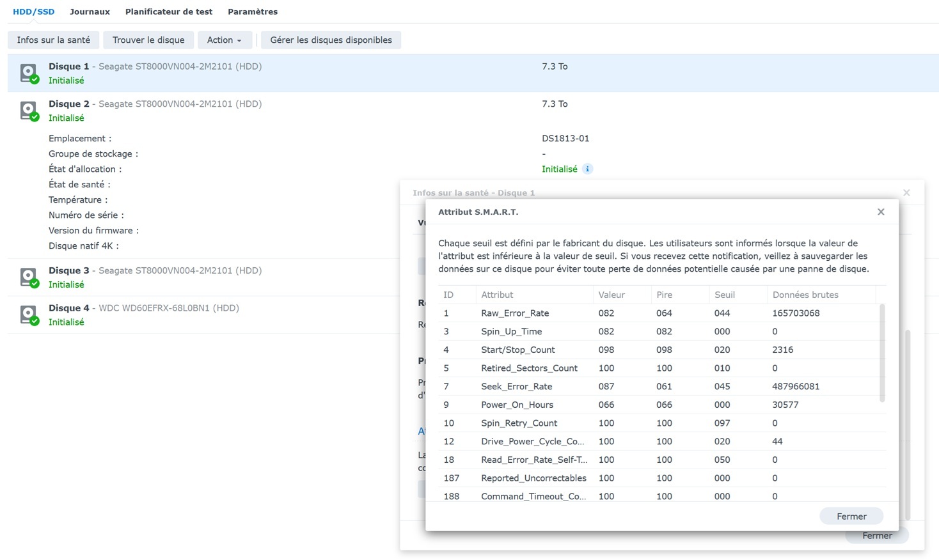Click the Infos sur la santé button
Viewport: 939px width, 560px height.
pyautogui.click(x=54, y=40)
